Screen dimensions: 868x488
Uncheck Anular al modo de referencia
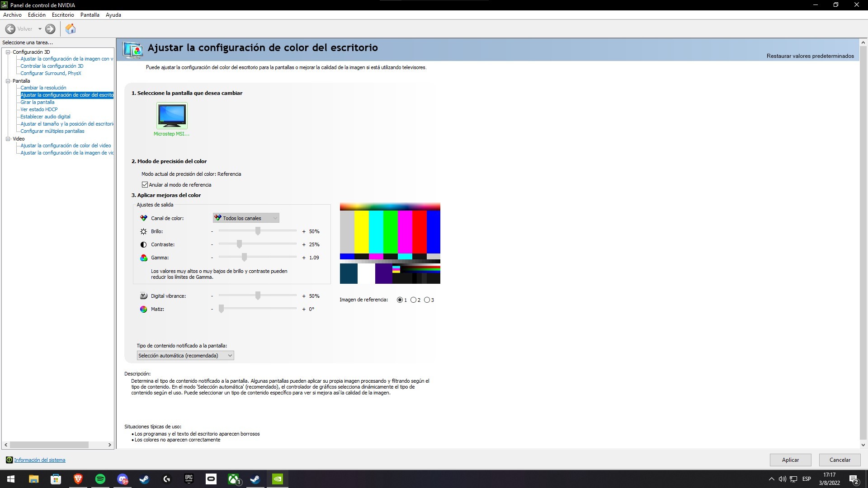coord(145,185)
